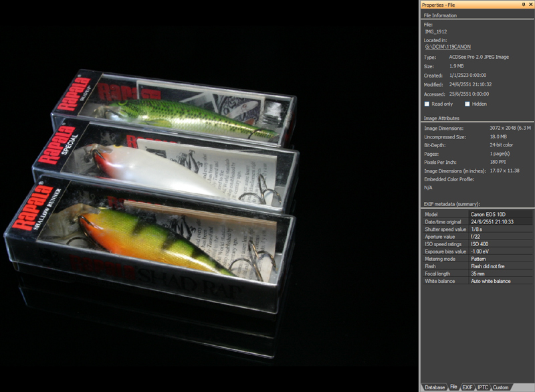535x392 pixels.
Task: Click the Created date 1/1/2523 0:00:00
Action: coord(467,75)
